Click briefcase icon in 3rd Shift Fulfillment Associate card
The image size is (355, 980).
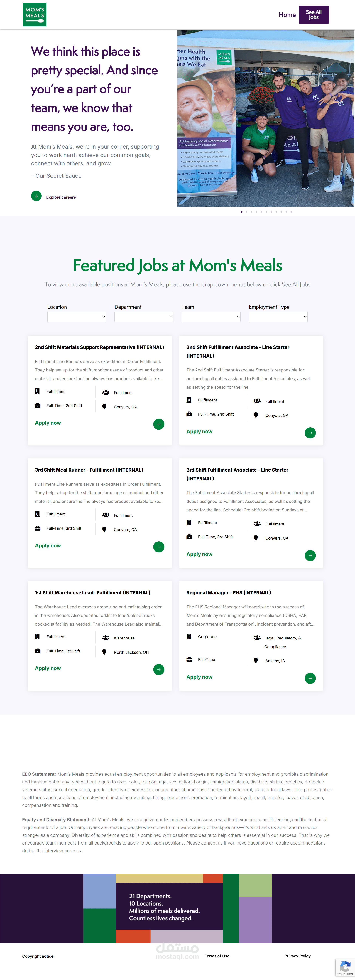pos(189,537)
